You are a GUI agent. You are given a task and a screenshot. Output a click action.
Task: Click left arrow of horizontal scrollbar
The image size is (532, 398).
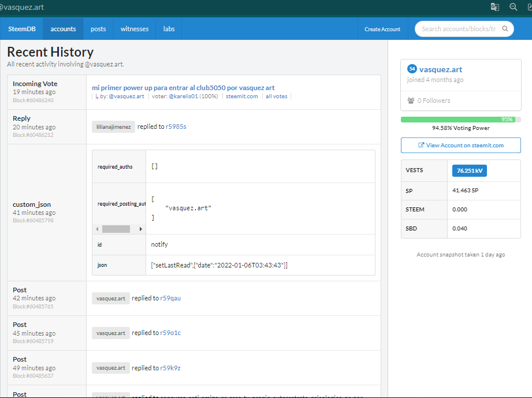[98, 229]
